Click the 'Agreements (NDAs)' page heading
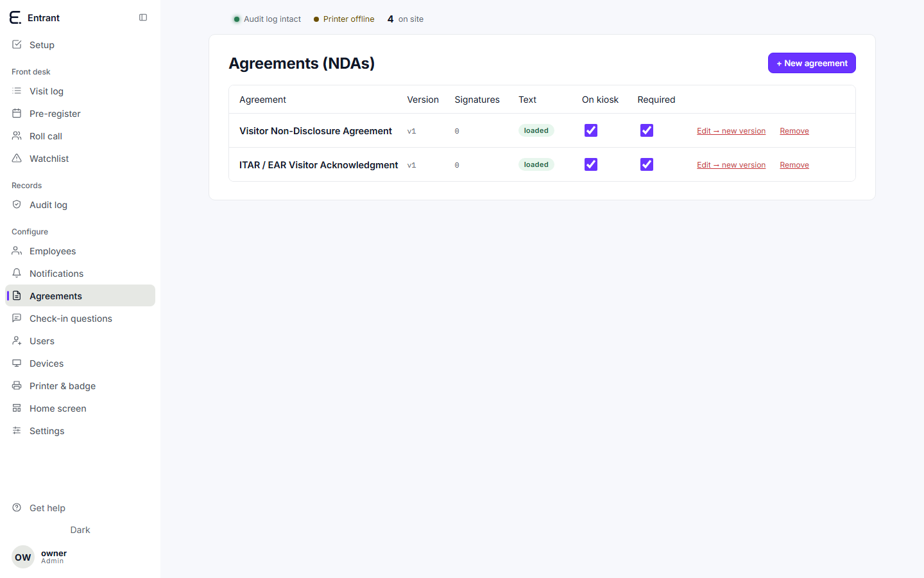The height and width of the screenshot is (578, 924). (x=302, y=63)
